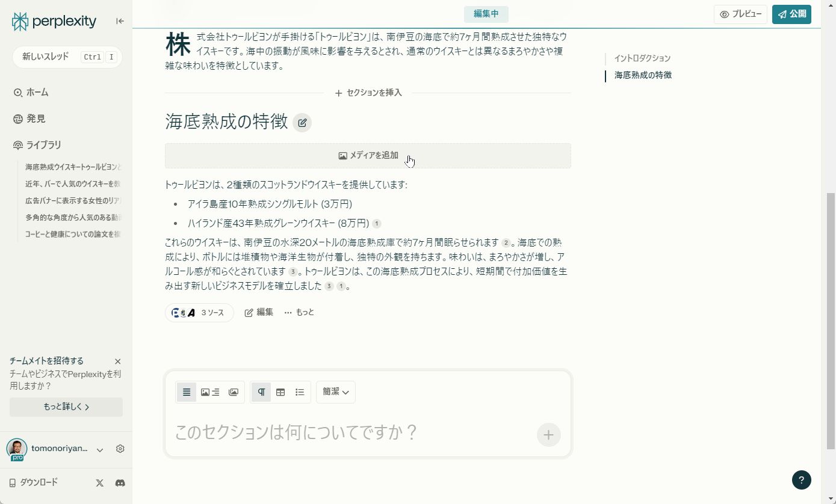This screenshot has width=836, height=504.
Task: Click the 公開 publish button
Action: (791, 14)
